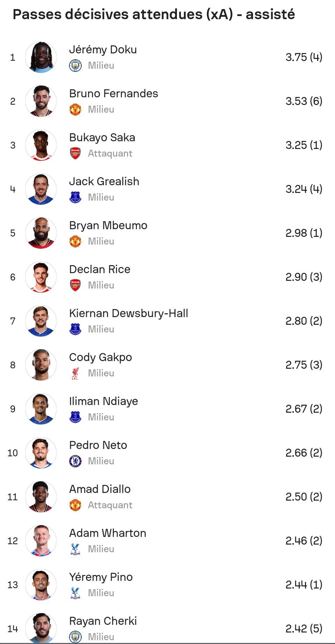Screen dimensions: 335x644
Task: Click Liverpool crest under Cody Gakpo
Action: tap(75, 373)
